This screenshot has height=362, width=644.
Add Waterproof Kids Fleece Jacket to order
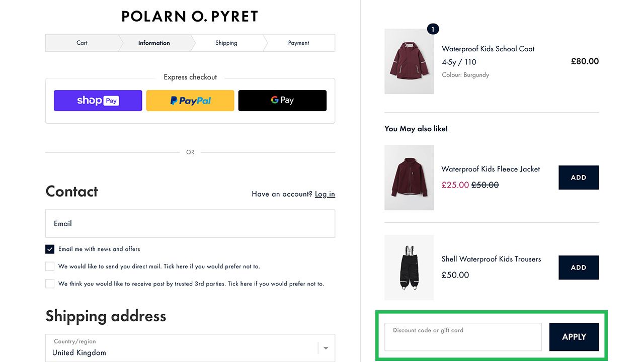pos(579,177)
